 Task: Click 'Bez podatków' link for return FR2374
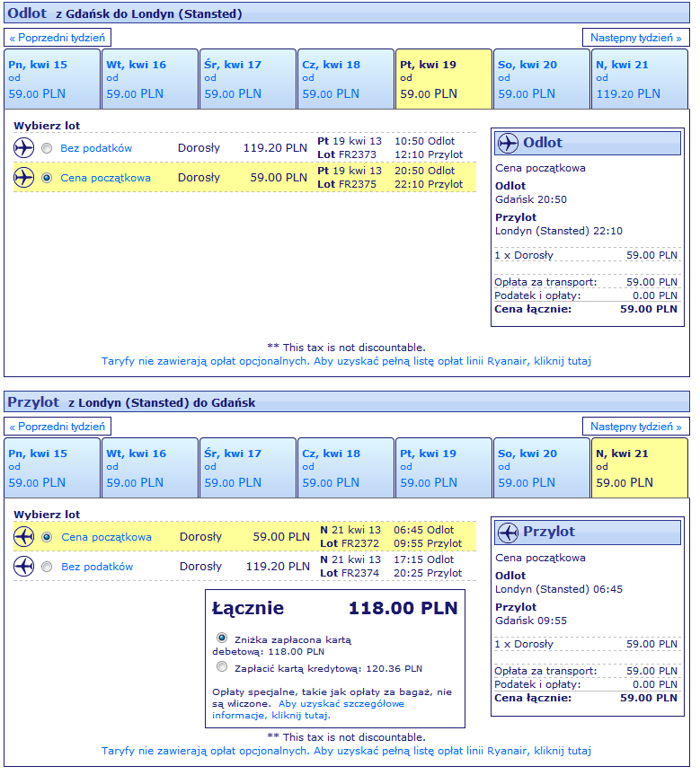[x=97, y=567]
